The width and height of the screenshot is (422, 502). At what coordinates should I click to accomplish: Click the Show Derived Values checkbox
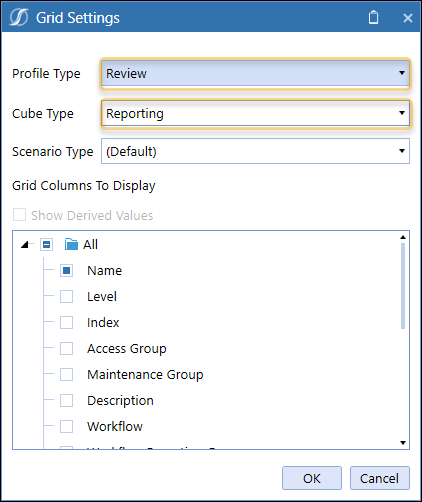point(19,215)
